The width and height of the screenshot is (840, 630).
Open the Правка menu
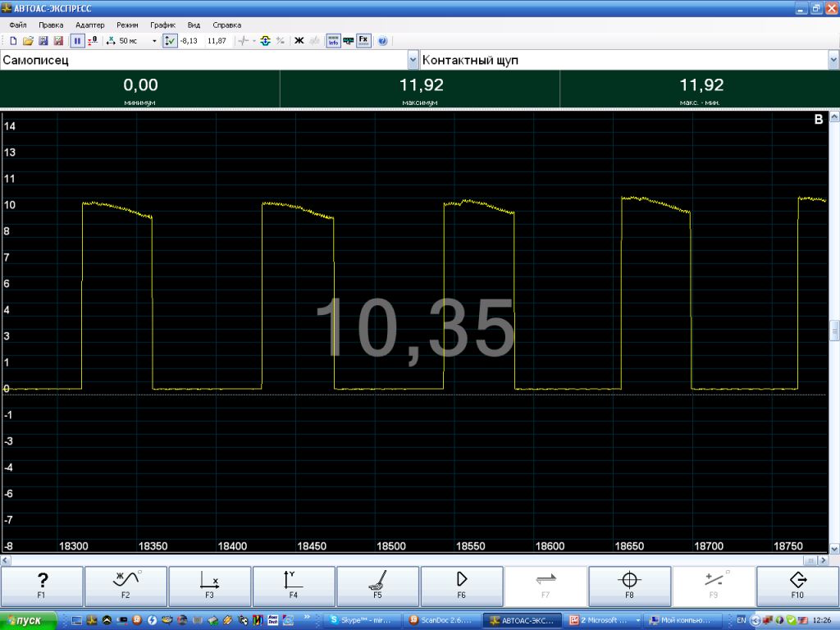tap(51, 25)
